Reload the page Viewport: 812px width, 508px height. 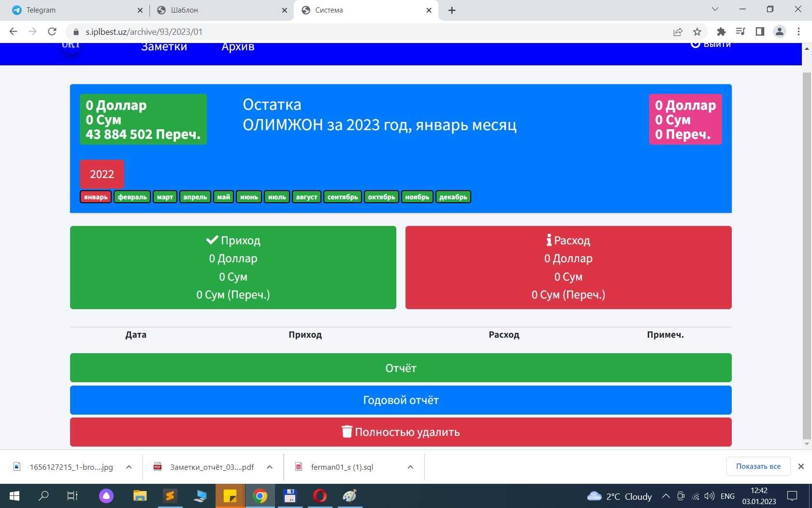[x=52, y=31]
